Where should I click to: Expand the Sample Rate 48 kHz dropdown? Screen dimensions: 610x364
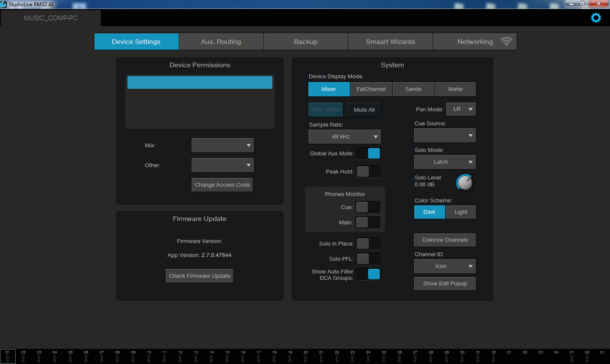345,137
